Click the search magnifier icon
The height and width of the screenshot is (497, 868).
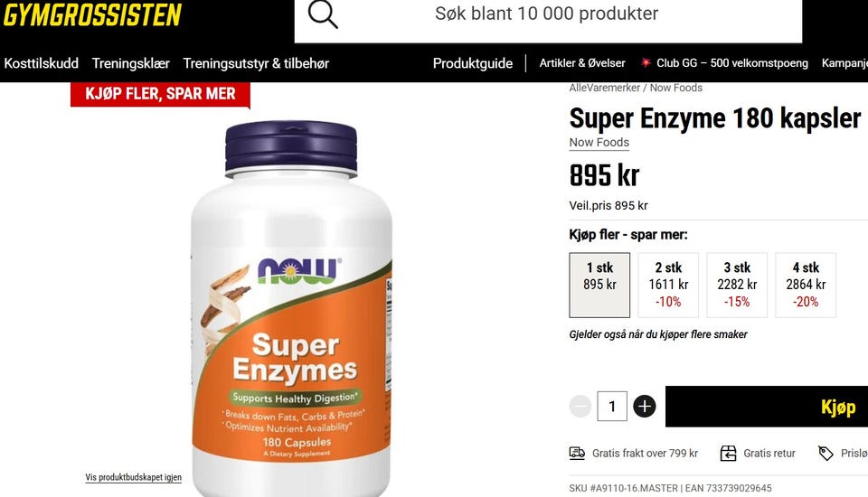click(x=323, y=14)
